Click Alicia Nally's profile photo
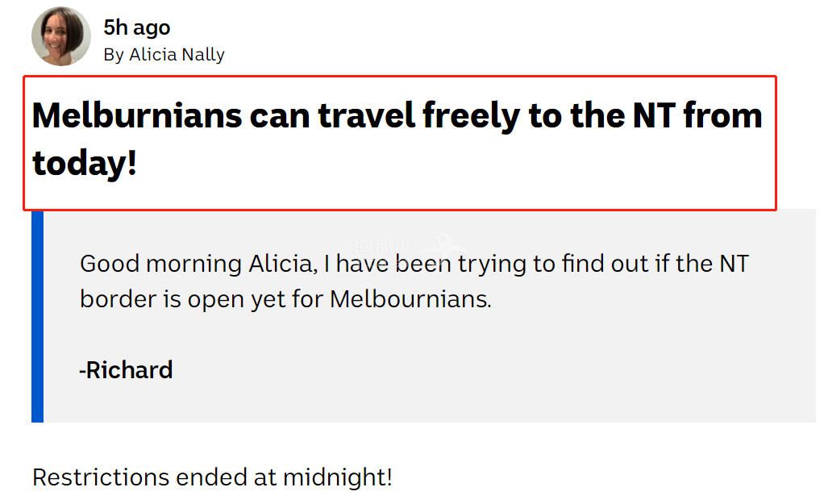Viewport: 824px width, 504px height. (61, 36)
